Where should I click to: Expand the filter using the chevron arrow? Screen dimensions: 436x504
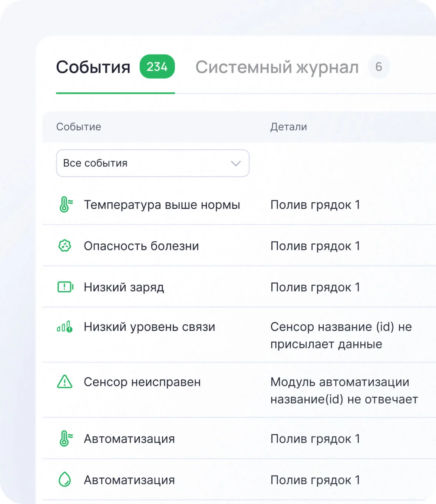click(x=236, y=163)
